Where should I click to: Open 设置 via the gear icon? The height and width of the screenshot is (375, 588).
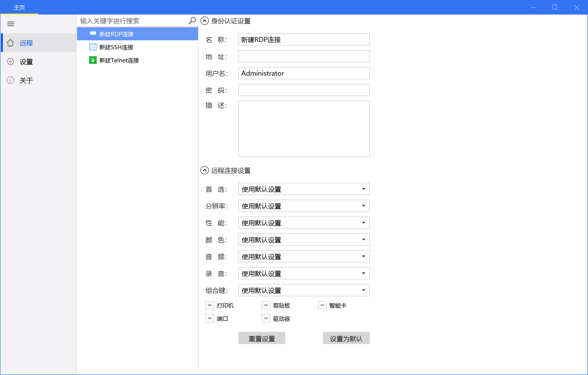(x=10, y=61)
